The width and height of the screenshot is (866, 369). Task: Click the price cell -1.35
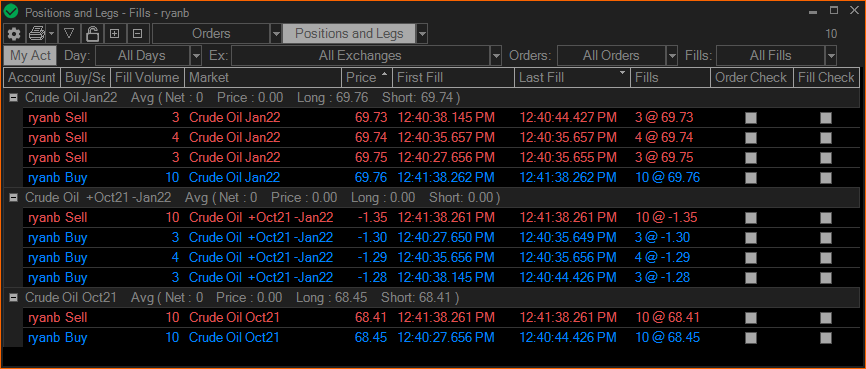(372, 218)
